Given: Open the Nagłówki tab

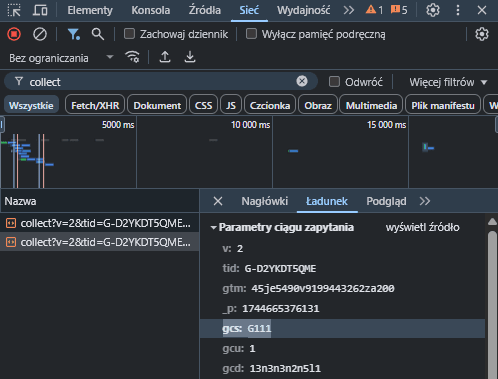Looking at the screenshot, I should [x=265, y=201].
